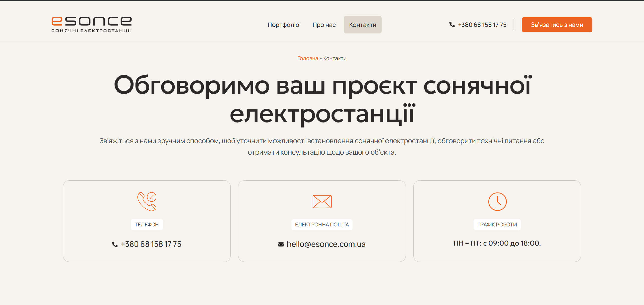Click the esonce logo in header

pyautogui.click(x=91, y=24)
